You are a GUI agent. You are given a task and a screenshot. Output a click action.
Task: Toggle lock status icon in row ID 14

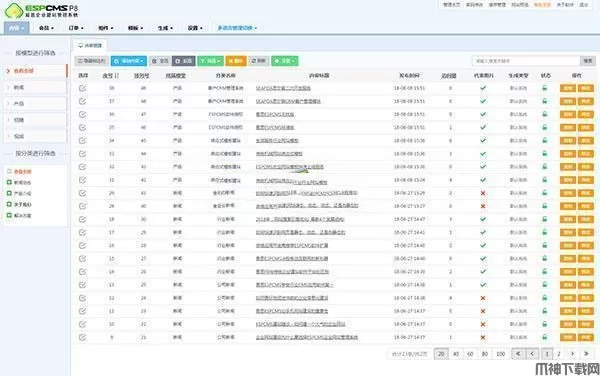click(x=545, y=272)
